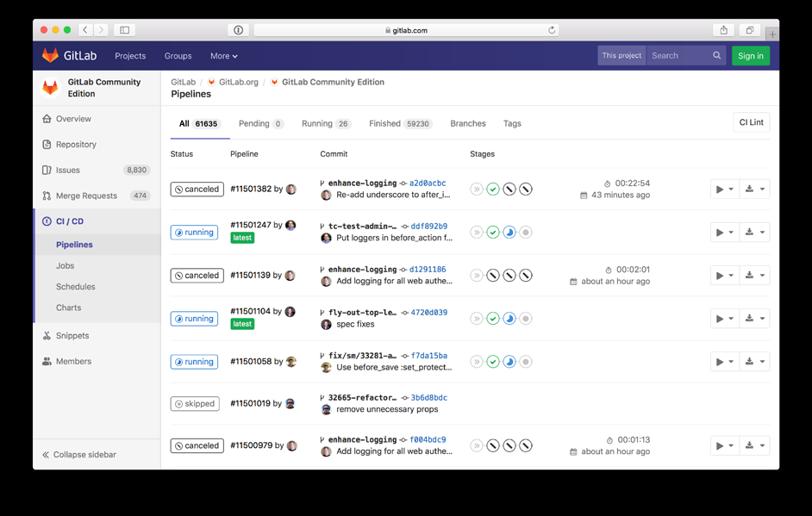812x516 pixels.
Task: Open the Safari tab overview icon
Action: (749, 30)
